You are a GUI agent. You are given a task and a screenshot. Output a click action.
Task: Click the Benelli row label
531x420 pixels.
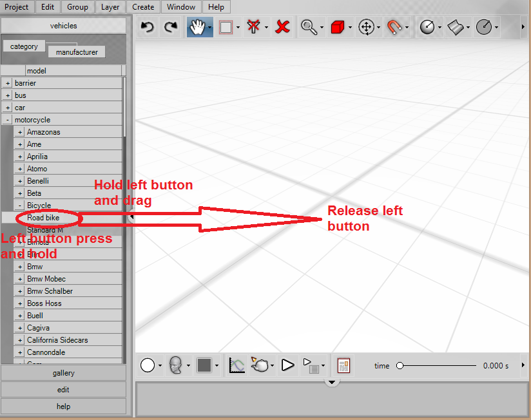38,181
